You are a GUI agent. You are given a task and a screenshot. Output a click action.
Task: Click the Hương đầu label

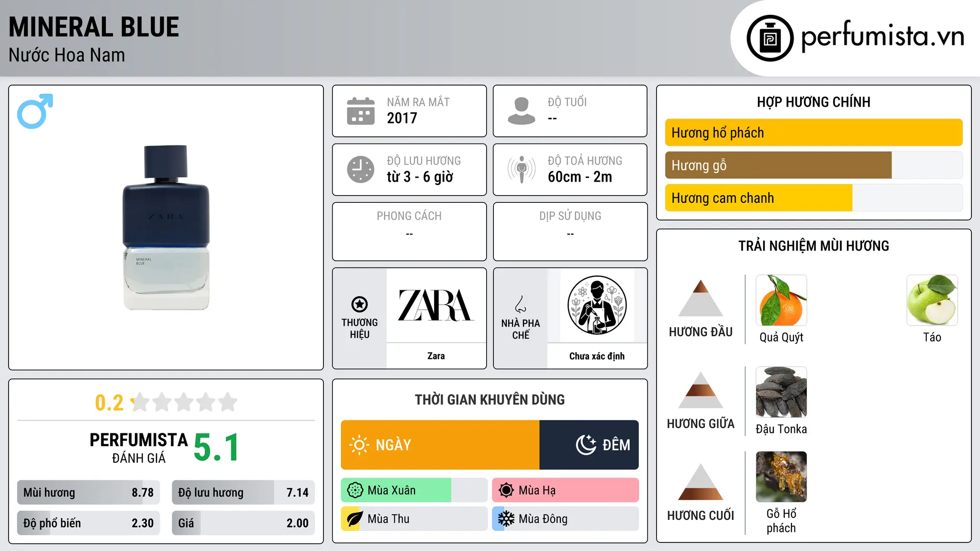point(701,332)
